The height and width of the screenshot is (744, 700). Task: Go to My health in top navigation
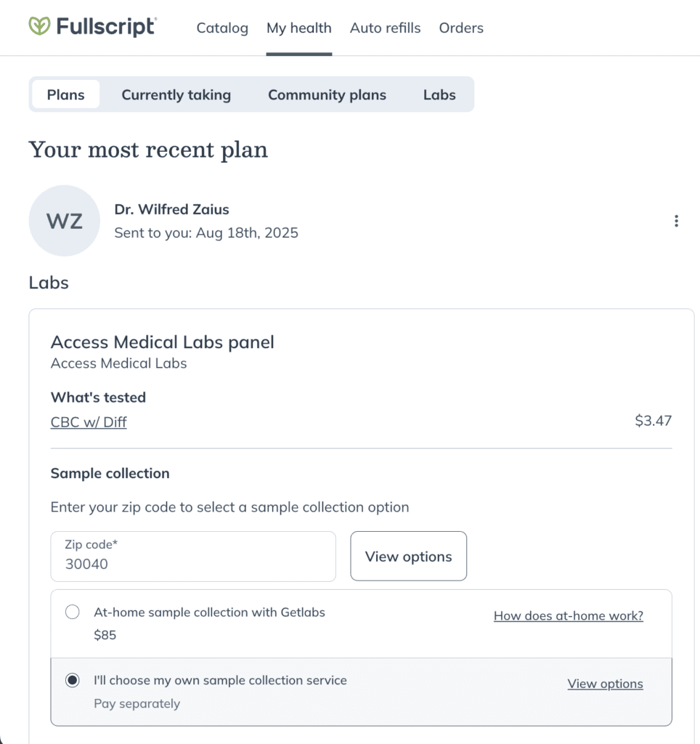tap(298, 28)
